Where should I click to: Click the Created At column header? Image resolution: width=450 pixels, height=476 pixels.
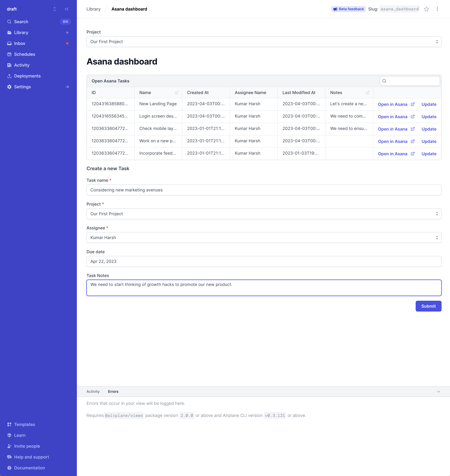[206, 93]
